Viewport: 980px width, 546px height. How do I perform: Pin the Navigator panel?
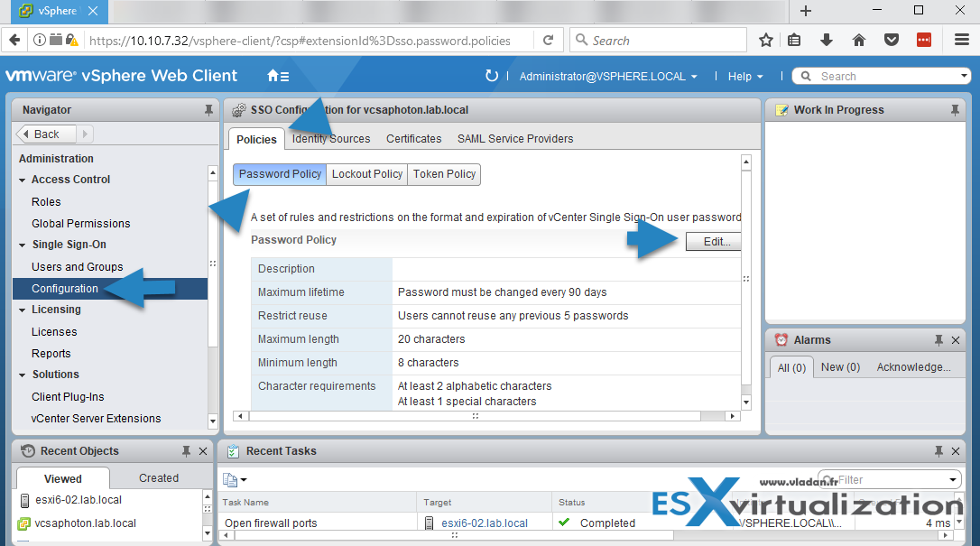[208, 110]
